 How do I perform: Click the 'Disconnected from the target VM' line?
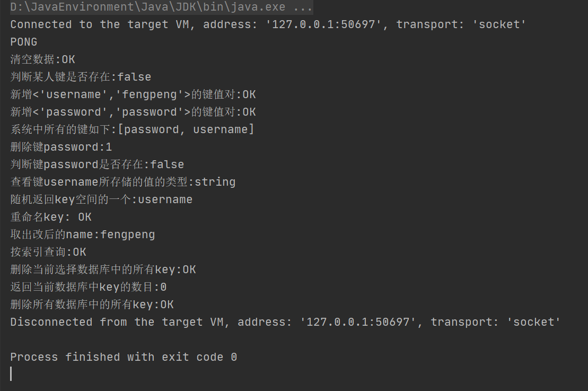285,322
